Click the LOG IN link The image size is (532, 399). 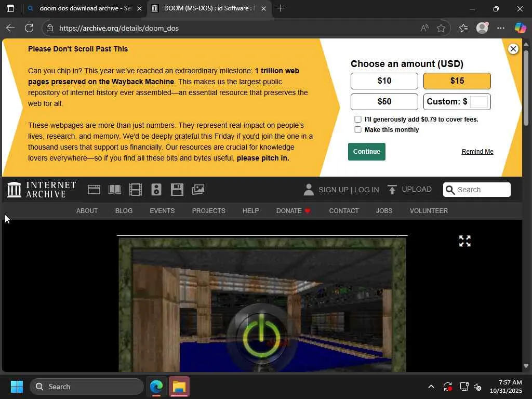click(x=366, y=190)
